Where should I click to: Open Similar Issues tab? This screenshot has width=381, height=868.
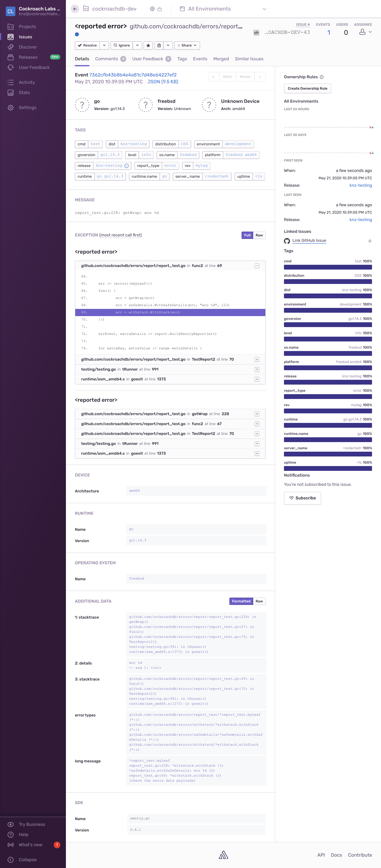click(249, 59)
